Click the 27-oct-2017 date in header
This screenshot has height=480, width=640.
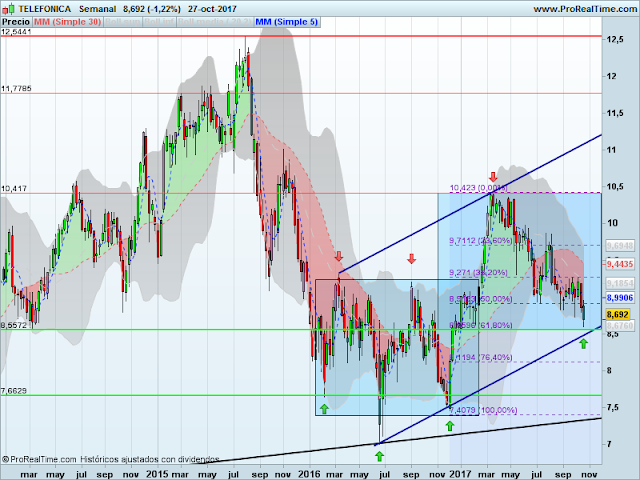212,9
